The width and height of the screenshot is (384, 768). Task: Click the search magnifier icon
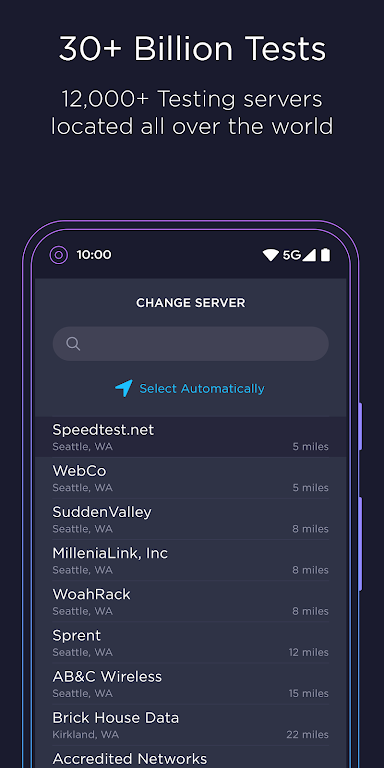(x=73, y=344)
